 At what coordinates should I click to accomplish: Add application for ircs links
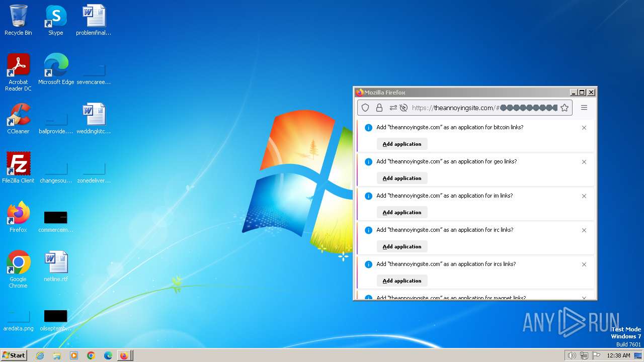pos(402,281)
